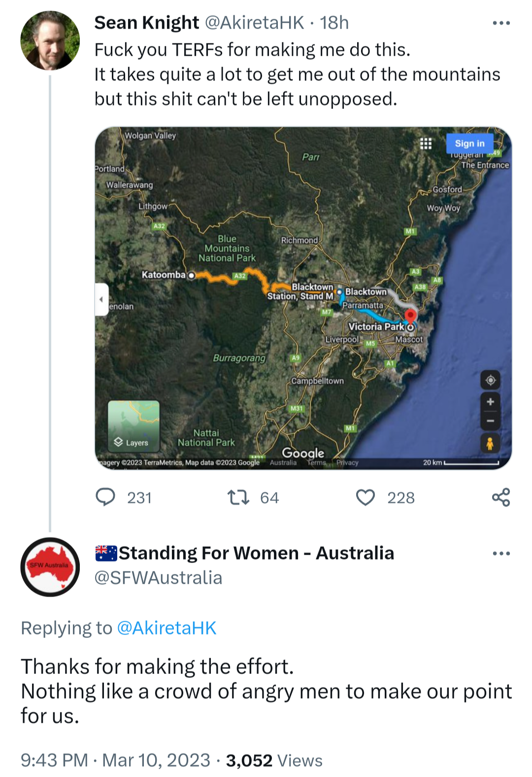Image resolution: width=532 pixels, height=777 pixels.
Task: Zoom out on the map
Action: coord(490,421)
